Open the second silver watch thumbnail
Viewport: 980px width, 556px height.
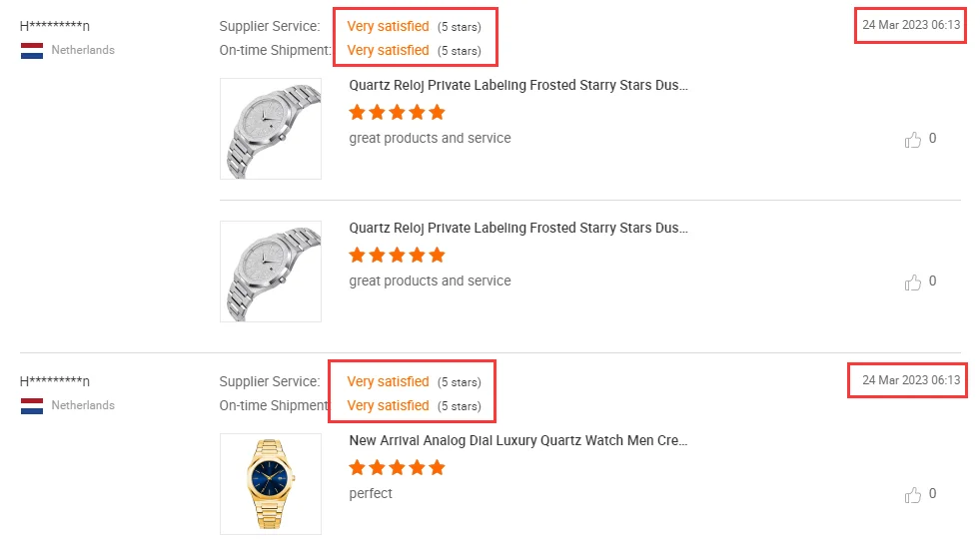point(271,272)
